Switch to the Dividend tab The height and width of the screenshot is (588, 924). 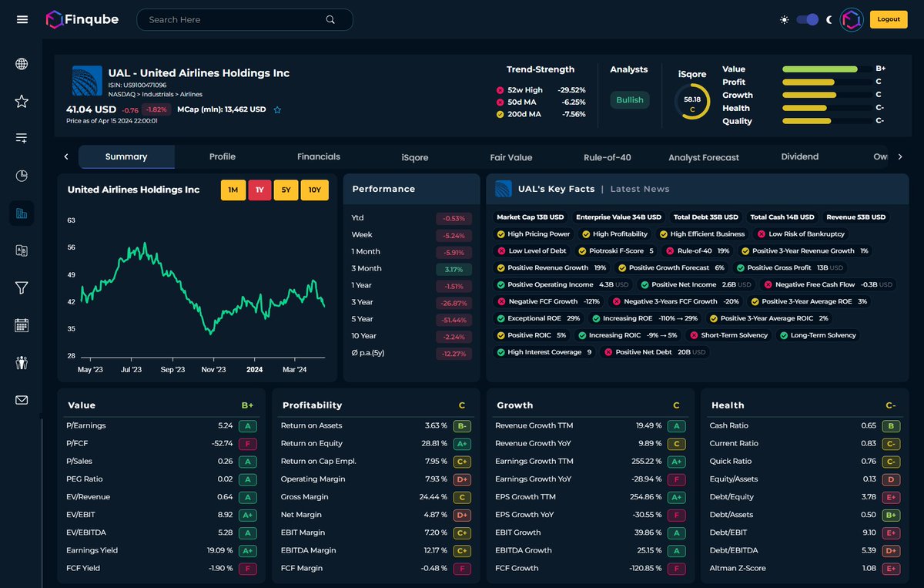point(800,156)
